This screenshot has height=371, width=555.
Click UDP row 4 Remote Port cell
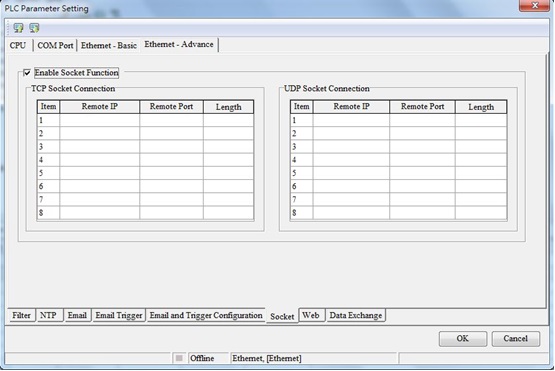[423, 160]
